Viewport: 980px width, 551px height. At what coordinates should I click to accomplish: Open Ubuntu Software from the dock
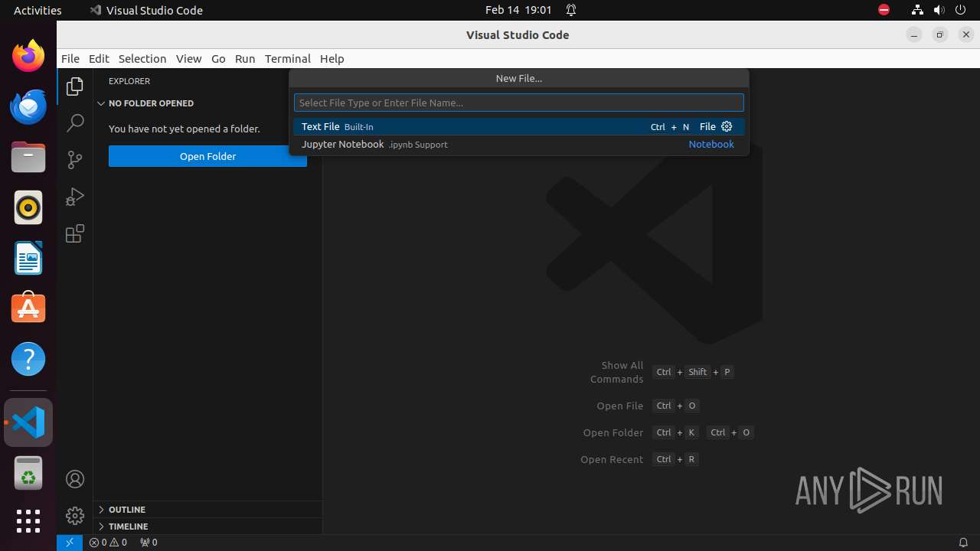28,308
